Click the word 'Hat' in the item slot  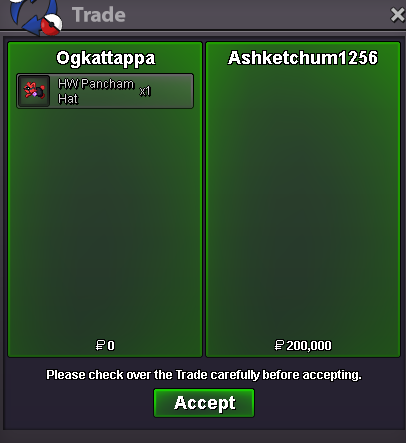(x=68, y=99)
